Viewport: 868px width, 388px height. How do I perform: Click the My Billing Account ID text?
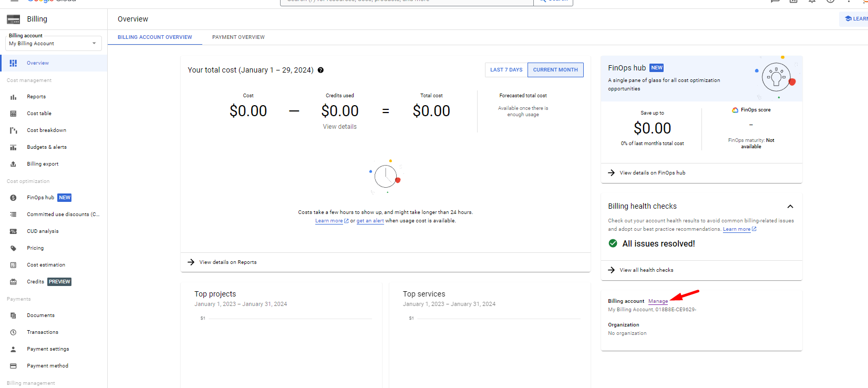[653, 310]
